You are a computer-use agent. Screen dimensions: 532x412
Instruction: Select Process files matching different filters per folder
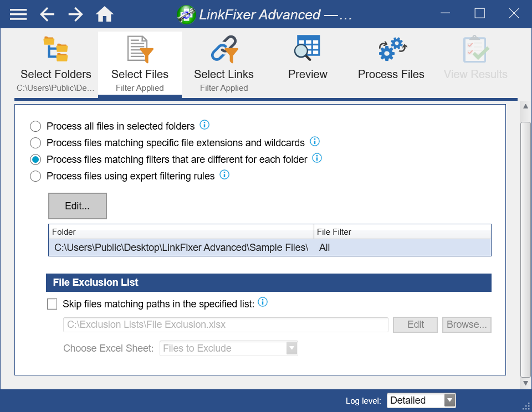point(35,159)
